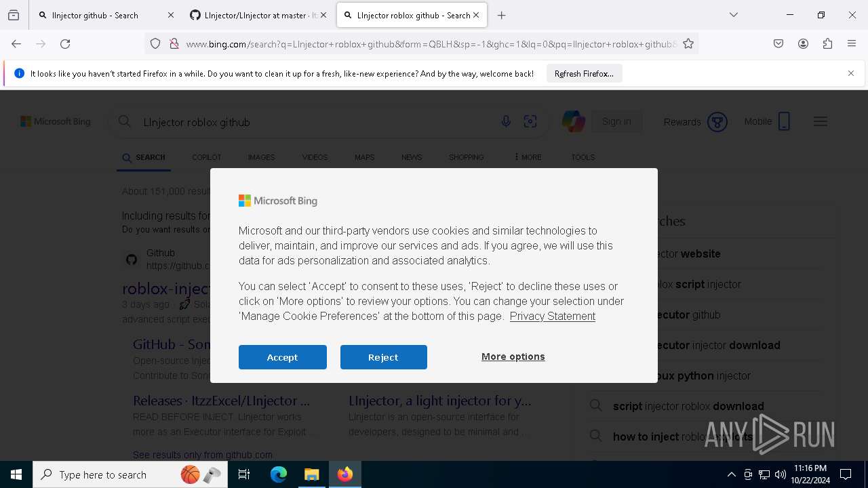
Task: Click the Refresh Firefox button
Action: [x=584, y=73]
